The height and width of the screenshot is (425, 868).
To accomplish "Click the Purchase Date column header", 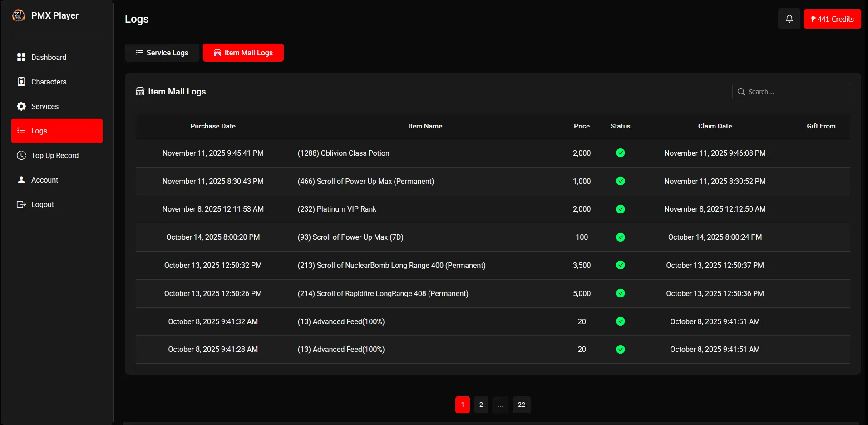I will click(x=213, y=126).
